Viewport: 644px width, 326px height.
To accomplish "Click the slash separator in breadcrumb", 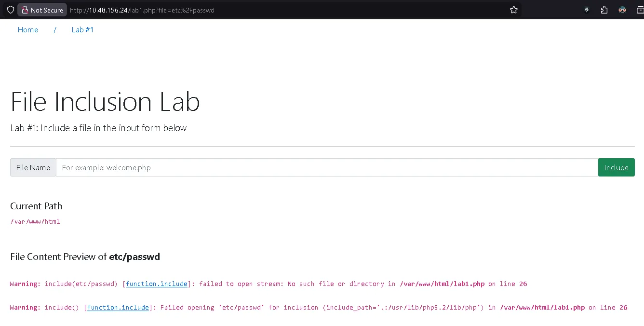I will tap(55, 30).
